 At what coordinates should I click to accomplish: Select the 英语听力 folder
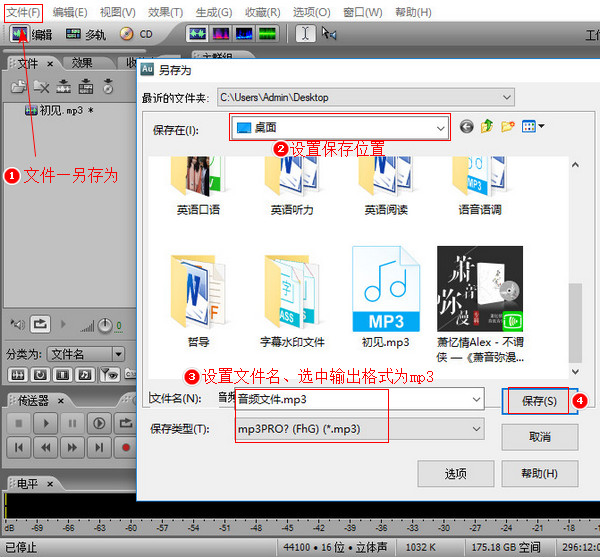click(x=292, y=186)
